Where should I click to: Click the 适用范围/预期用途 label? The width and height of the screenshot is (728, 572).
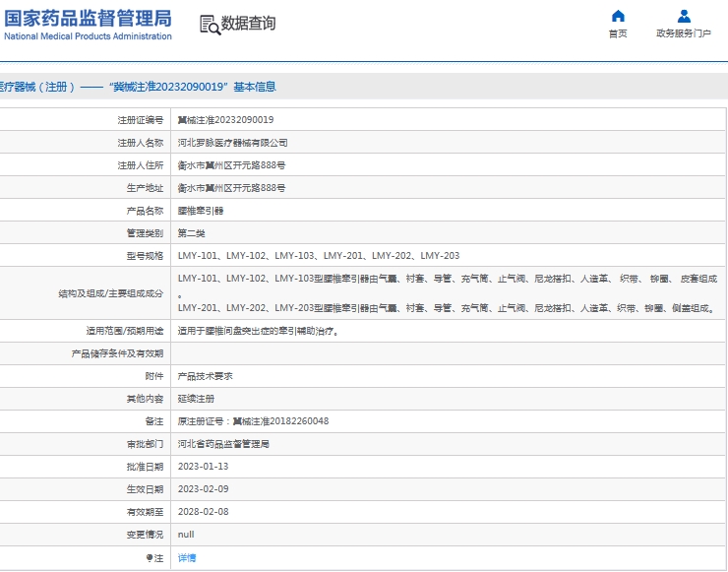(124, 331)
